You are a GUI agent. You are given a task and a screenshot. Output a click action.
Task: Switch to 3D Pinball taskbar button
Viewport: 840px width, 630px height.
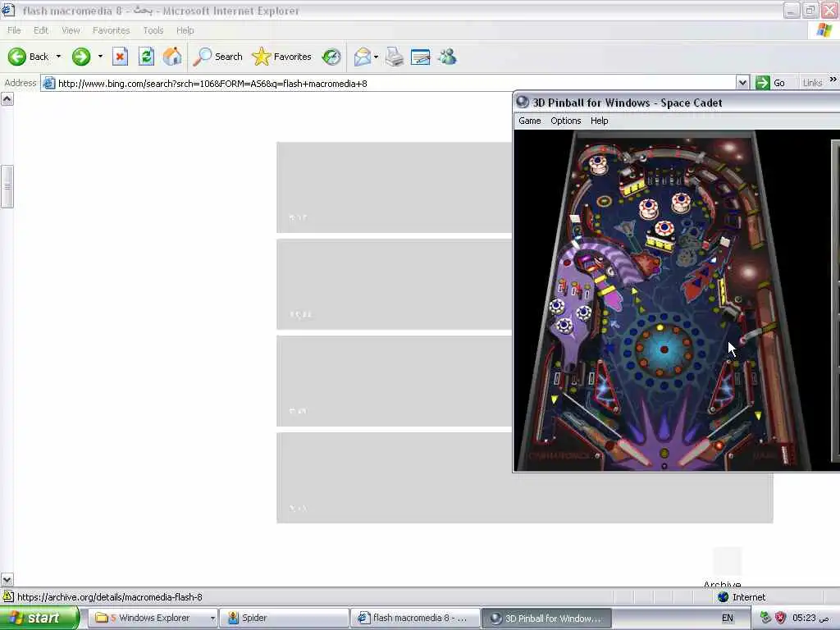point(546,619)
